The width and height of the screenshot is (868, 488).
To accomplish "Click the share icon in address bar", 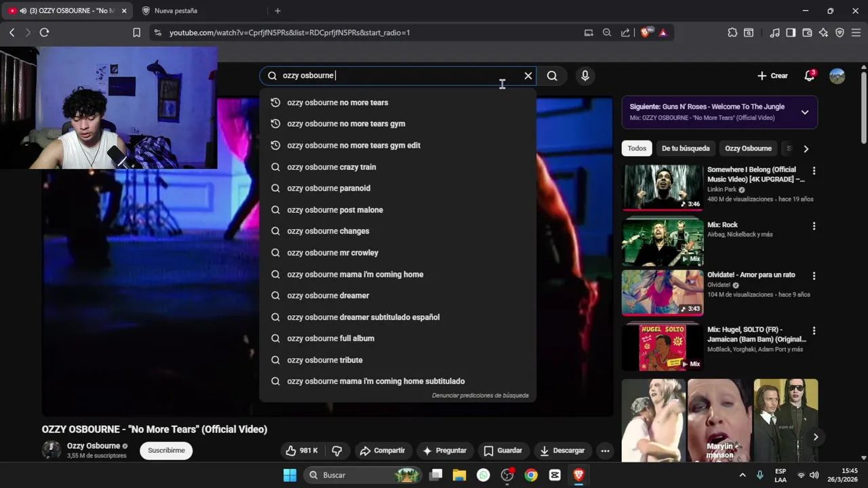I will click(625, 33).
